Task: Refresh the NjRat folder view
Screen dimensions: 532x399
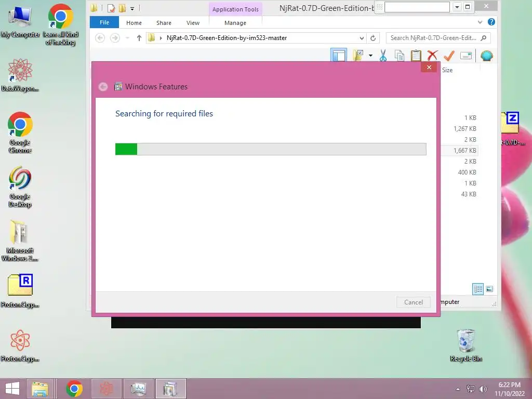Action: 373,38
